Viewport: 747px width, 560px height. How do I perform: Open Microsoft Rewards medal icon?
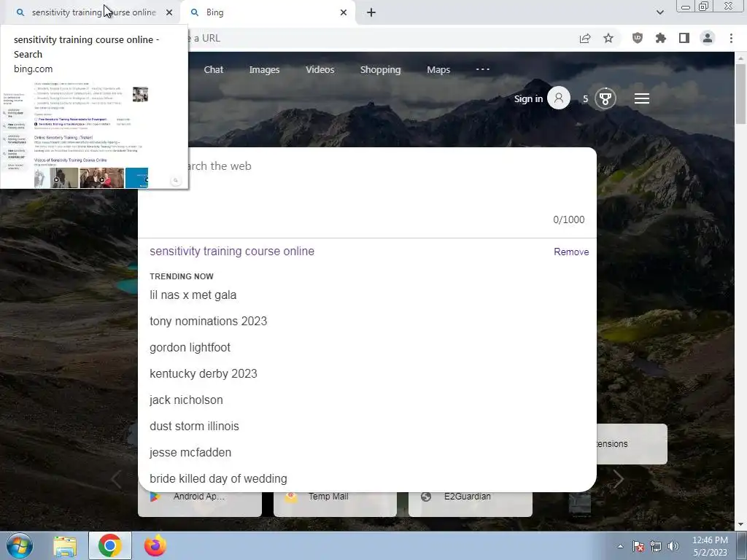point(605,98)
